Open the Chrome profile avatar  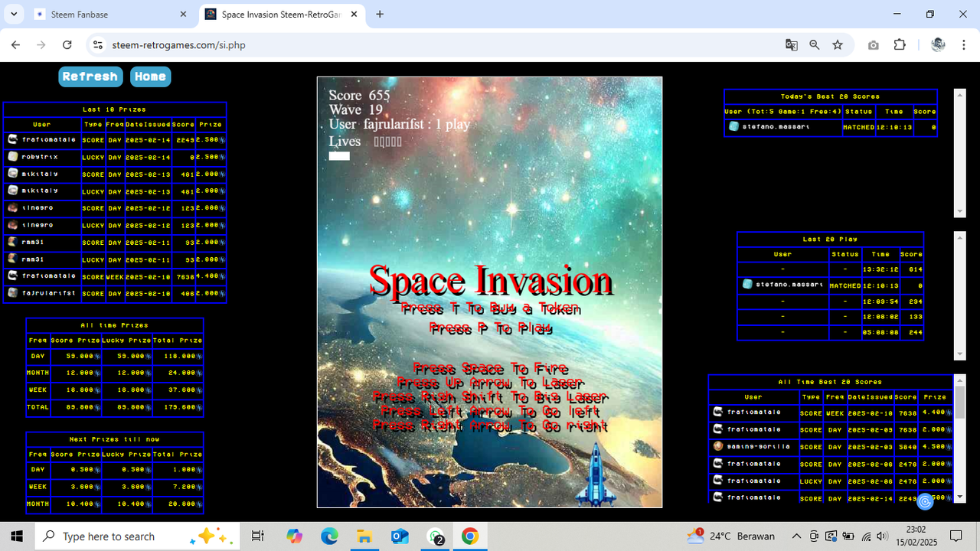(x=938, y=45)
